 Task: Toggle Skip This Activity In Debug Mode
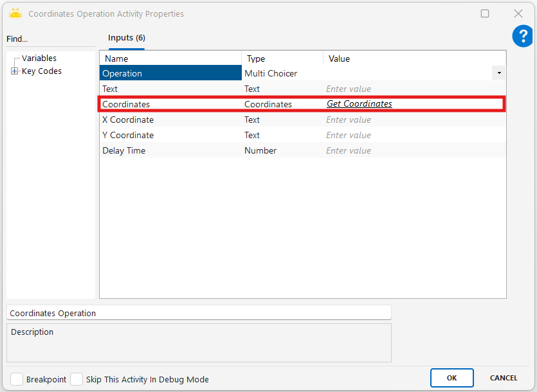[77, 379]
